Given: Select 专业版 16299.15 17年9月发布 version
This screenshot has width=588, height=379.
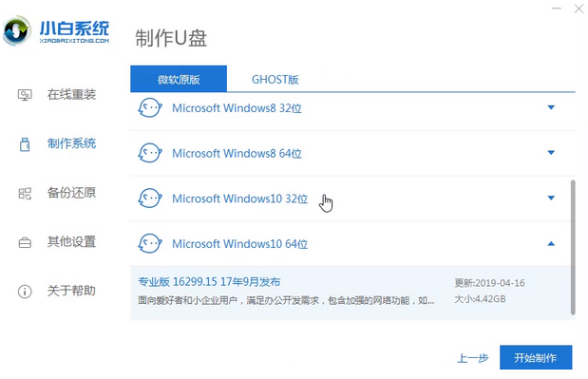Looking at the screenshot, I should coord(209,282).
